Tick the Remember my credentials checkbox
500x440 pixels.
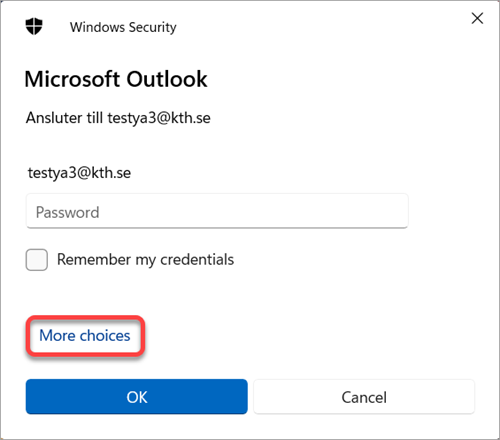pyautogui.click(x=37, y=260)
